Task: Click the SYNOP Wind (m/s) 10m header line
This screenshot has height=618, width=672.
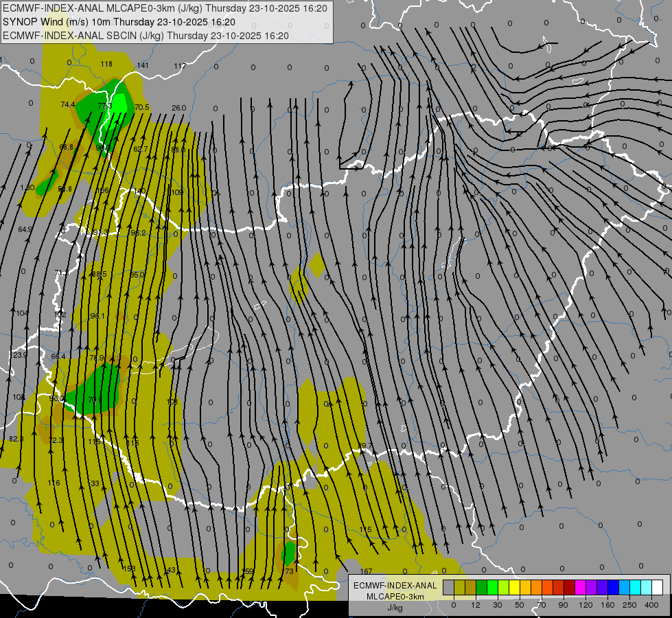Action: tap(119, 22)
